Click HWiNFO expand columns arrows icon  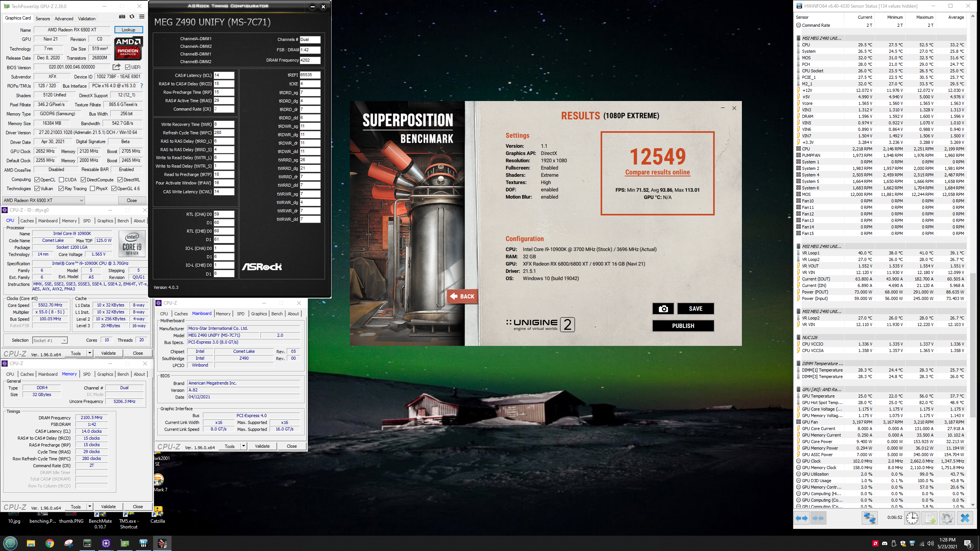pos(802,518)
